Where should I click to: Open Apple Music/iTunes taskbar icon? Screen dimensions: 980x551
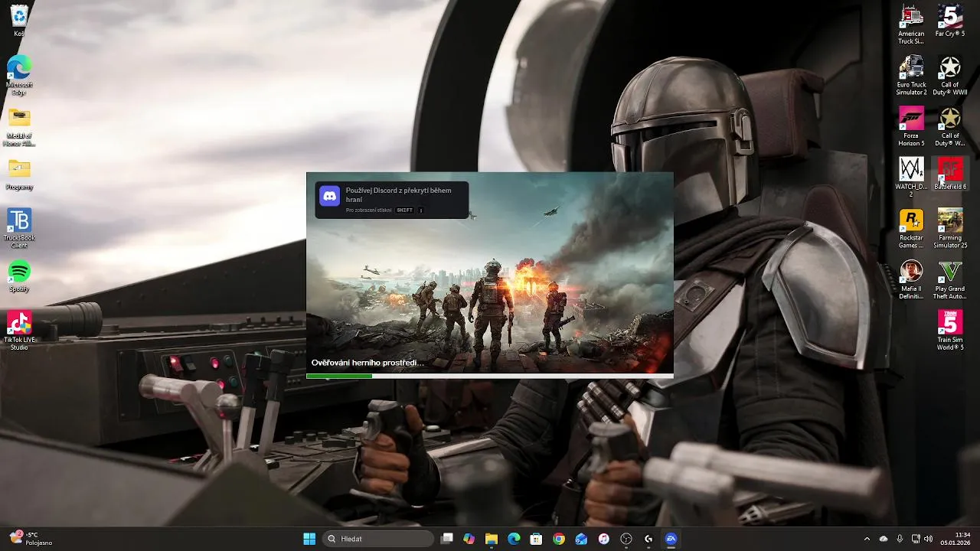(604, 539)
